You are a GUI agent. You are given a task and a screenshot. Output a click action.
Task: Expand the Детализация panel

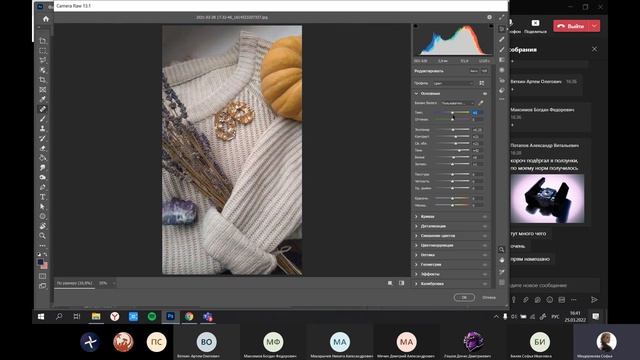416,226
